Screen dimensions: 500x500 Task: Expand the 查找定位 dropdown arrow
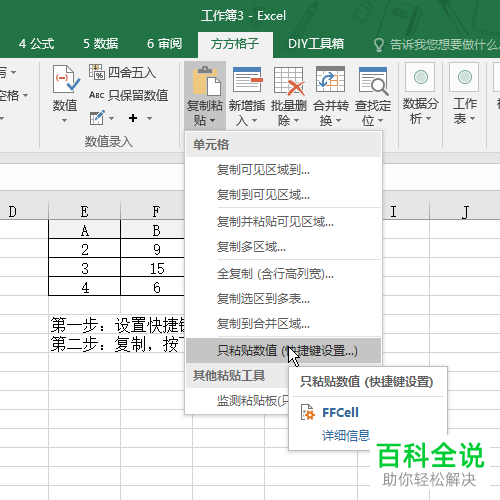pos(380,120)
